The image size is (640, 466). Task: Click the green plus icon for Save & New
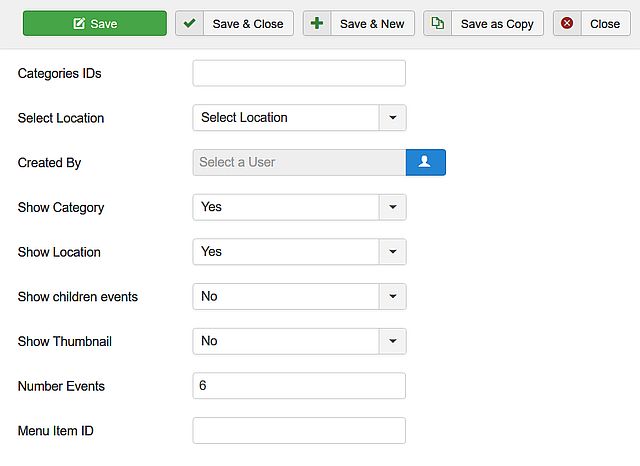pyautogui.click(x=317, y=23)
